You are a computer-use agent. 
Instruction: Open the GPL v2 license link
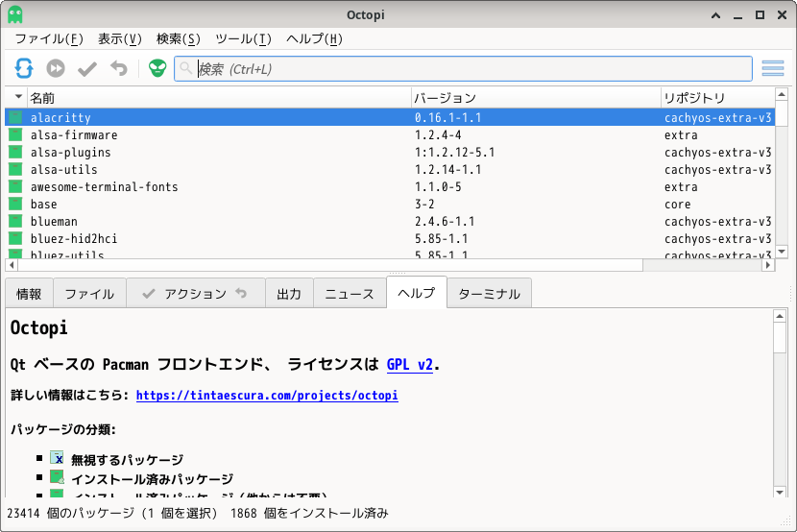point(410,364)
